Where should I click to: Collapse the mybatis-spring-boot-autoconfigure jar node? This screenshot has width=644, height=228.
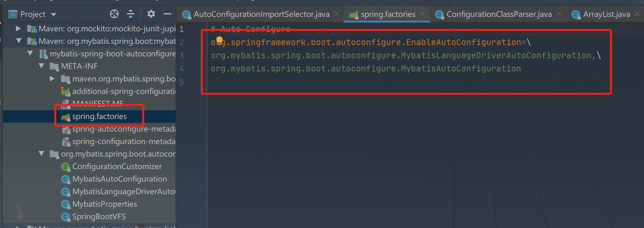click(x=30, y=53)
